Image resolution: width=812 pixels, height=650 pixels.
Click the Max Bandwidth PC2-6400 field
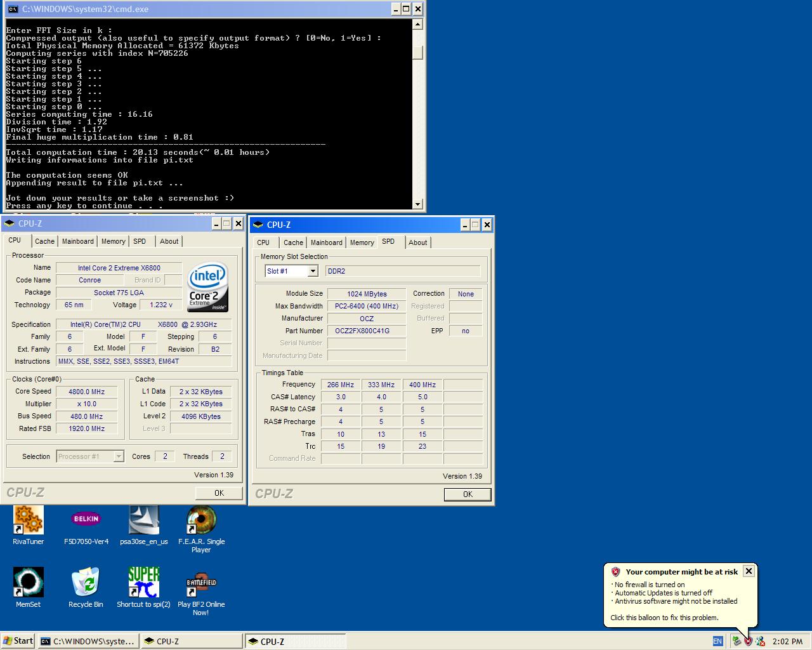click(x=366, y=306)
